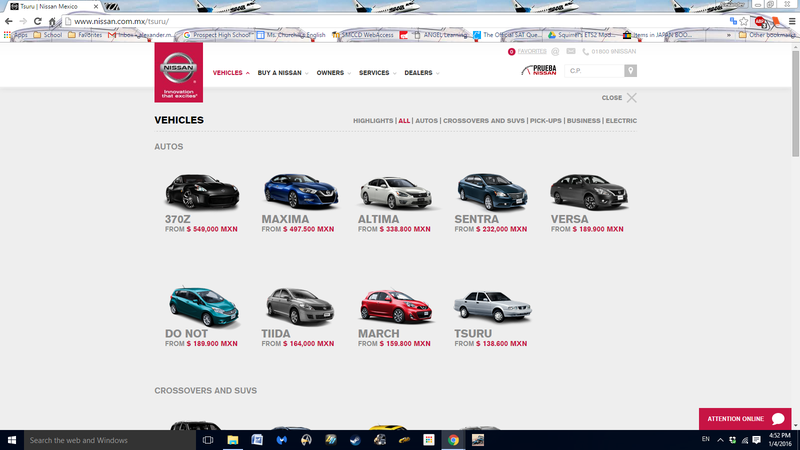The height and width of the screenshot is (450, 800).
Task: Open the Maxima model link
Action: (x=285, y=219)
